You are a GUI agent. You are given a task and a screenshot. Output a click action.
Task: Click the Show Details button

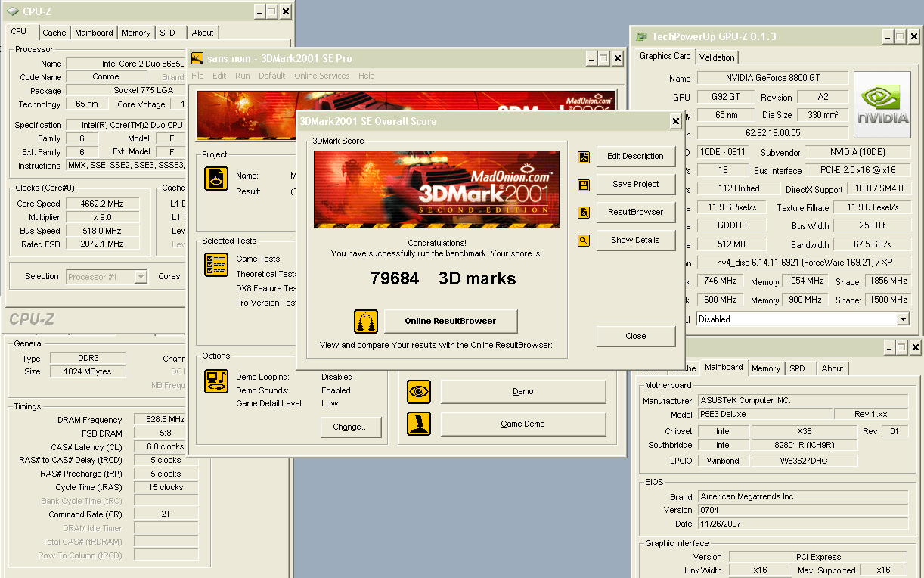(636, 241)
